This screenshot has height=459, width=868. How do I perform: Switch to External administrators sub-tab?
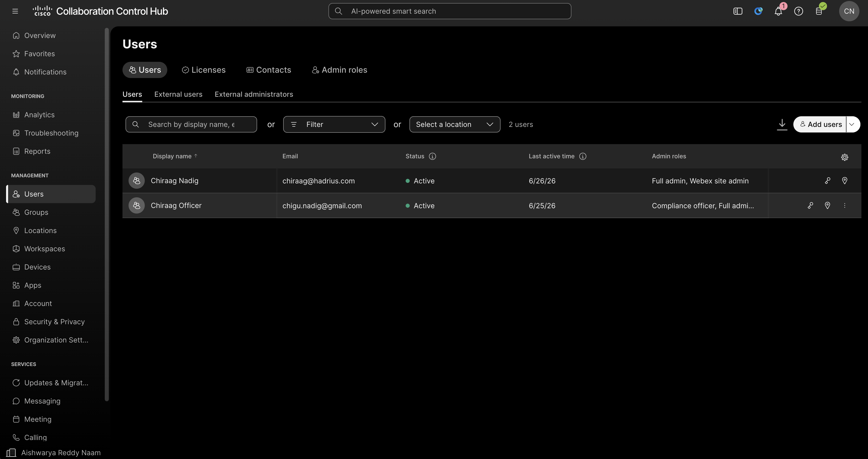click(254, 94)
